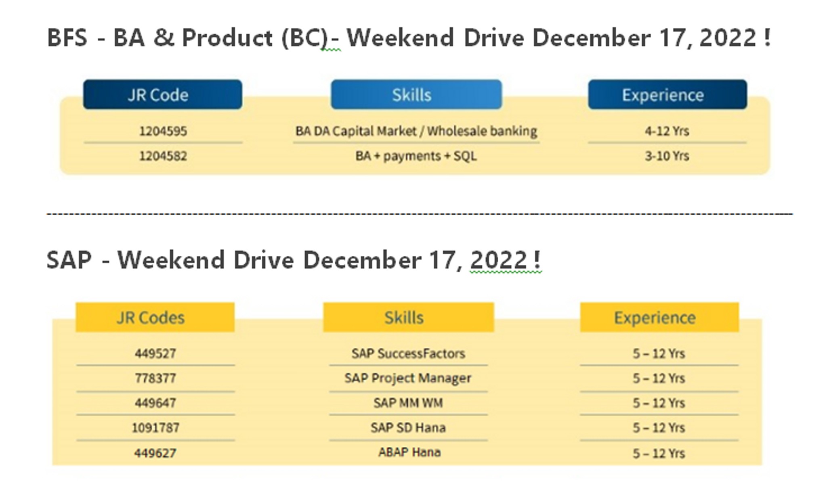Click the yellow Experience header

coord(659,317)
